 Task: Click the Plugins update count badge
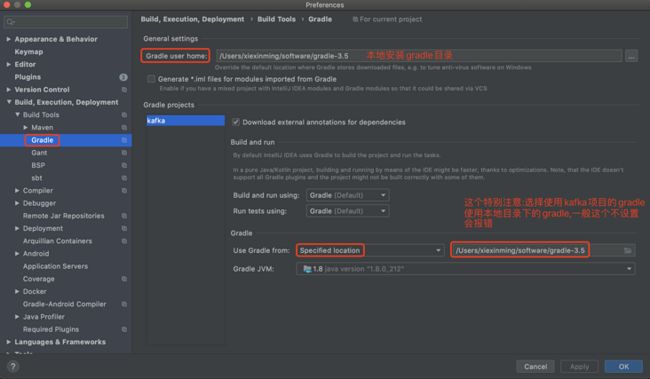point(123,77)
